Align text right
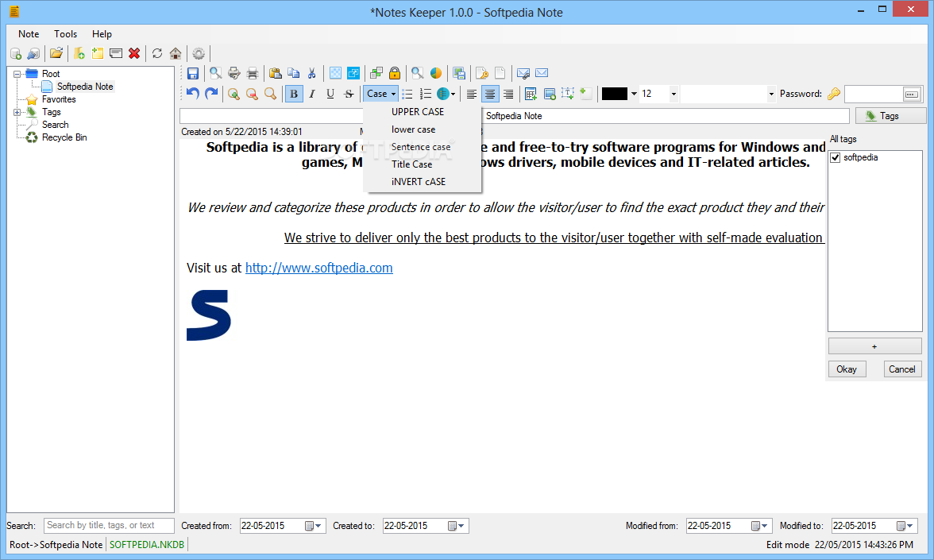Viewport: 934px width, 560px height. [508, 94]
